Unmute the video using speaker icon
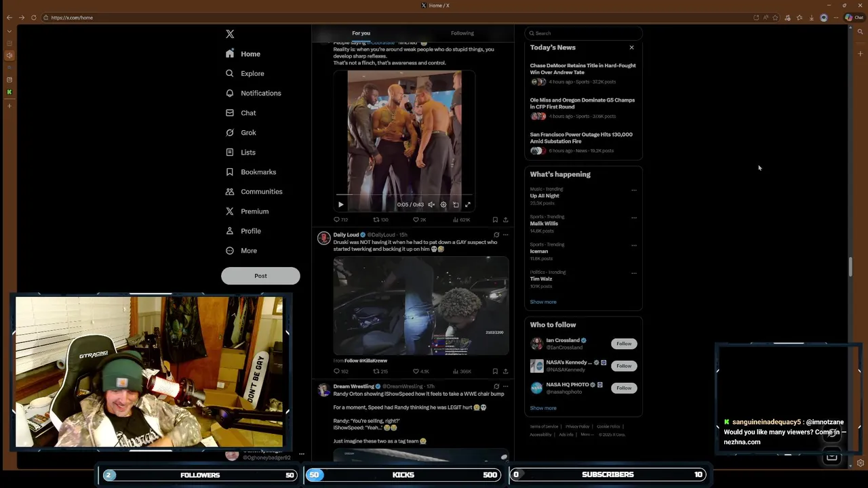This screenshot has height=488, width=868. (x=431, y=205)
